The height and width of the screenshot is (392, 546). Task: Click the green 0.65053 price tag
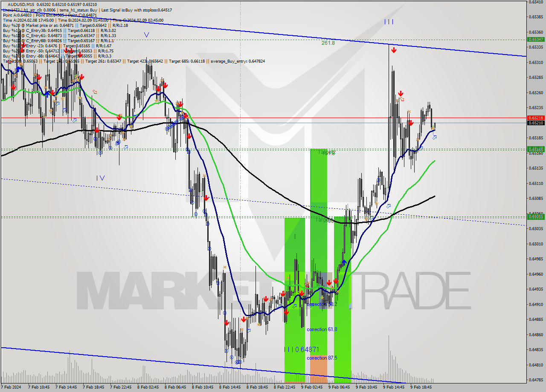[536, 216]
